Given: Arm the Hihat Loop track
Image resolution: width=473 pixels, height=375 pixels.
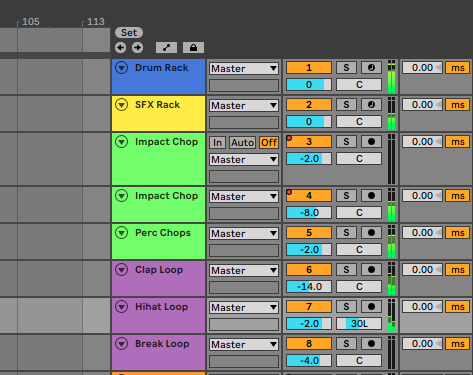Looking at the screenshot, I should pos(371,307).
